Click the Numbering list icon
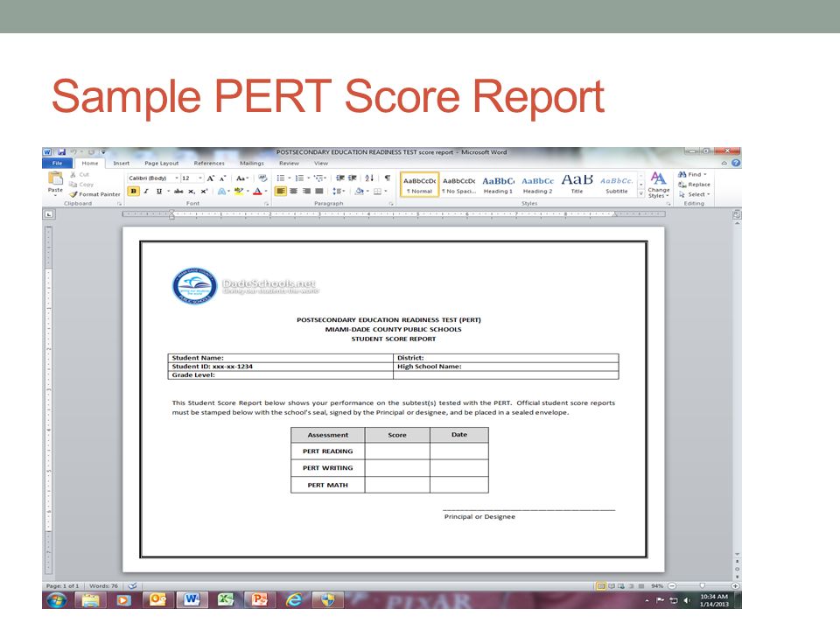This screenshot has width=840, height=630. click(x=299, y=178)
